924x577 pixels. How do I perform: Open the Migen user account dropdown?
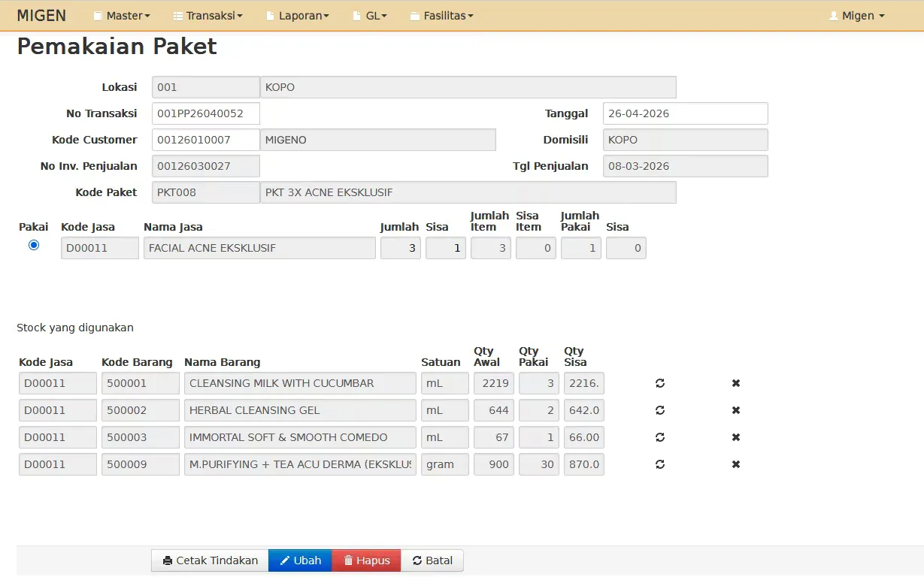coord(856,15)
